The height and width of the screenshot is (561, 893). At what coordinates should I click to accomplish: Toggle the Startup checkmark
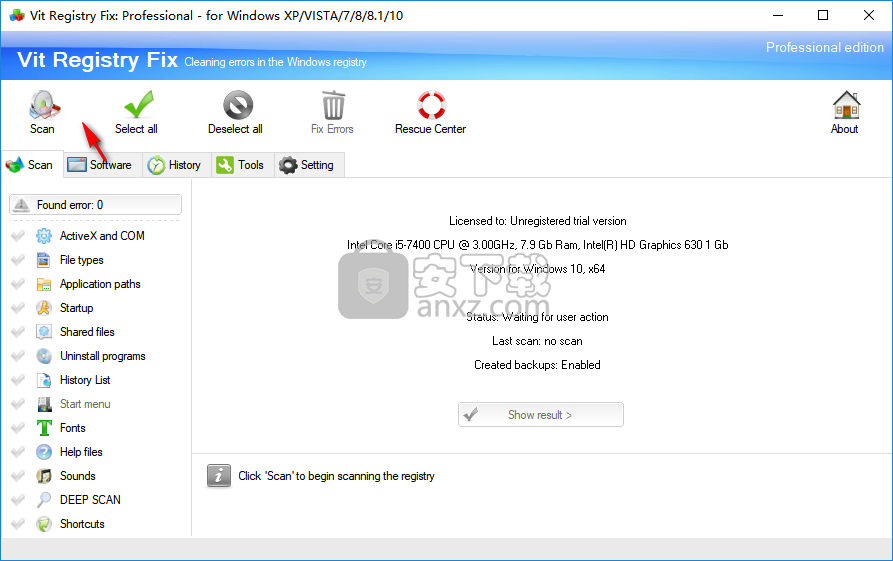pyautogui.click(x=18, y=308)
